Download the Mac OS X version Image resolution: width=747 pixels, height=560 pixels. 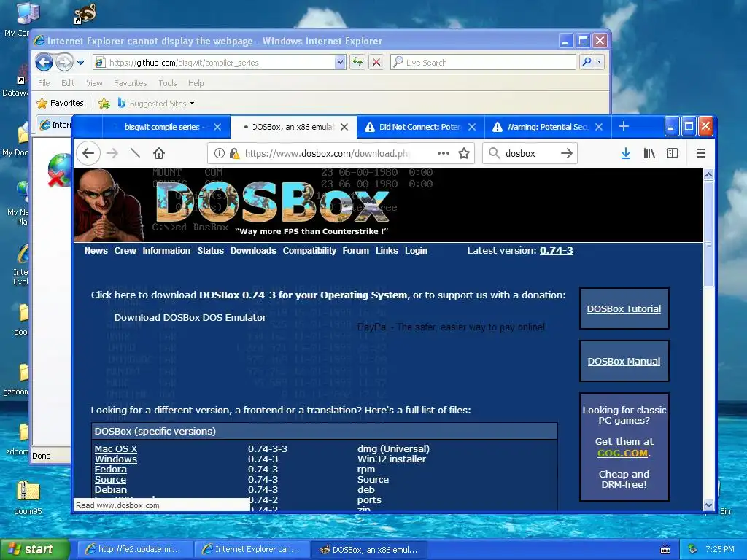coord(116,448)
